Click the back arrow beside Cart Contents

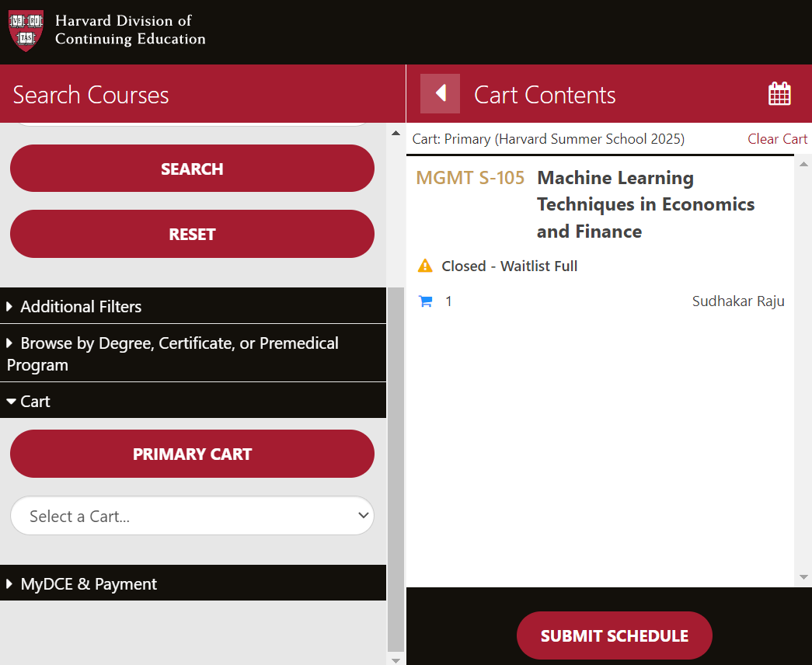(440, 94)
